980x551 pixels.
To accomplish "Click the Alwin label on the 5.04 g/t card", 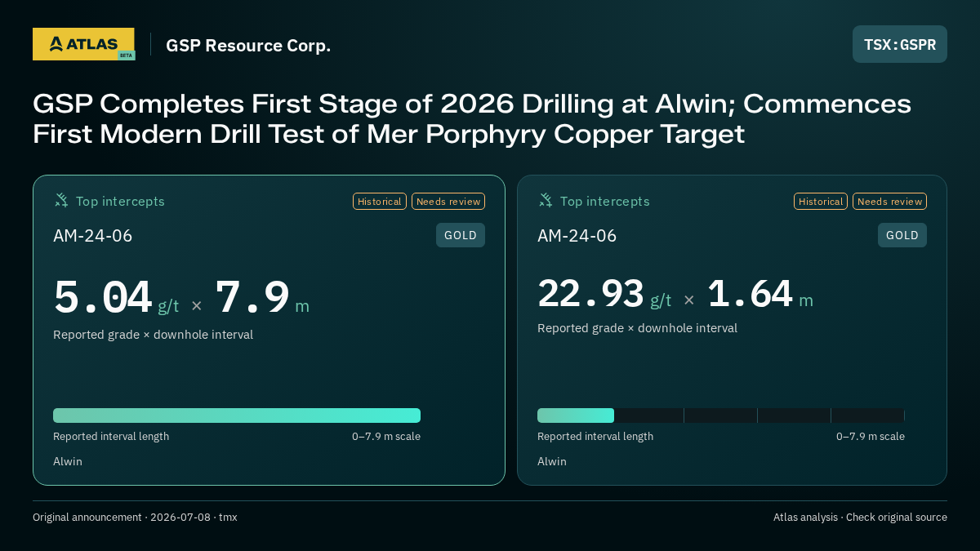I will tap(68, 462).
